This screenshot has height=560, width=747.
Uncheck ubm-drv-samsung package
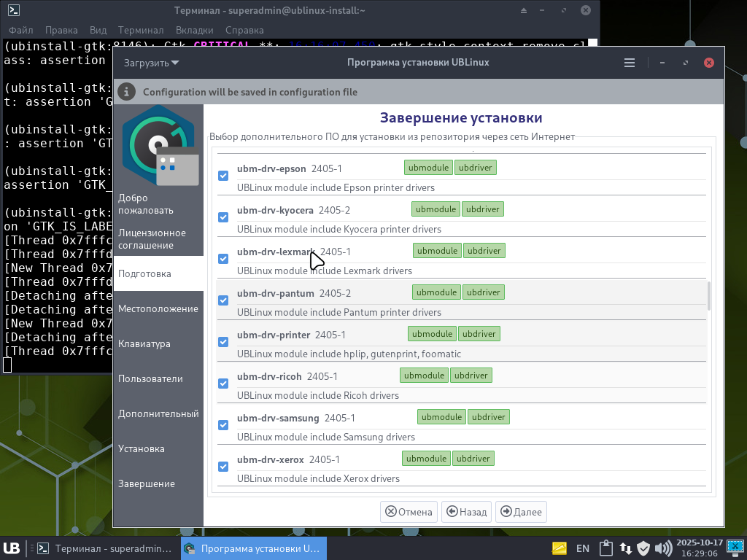coord(223,425)
